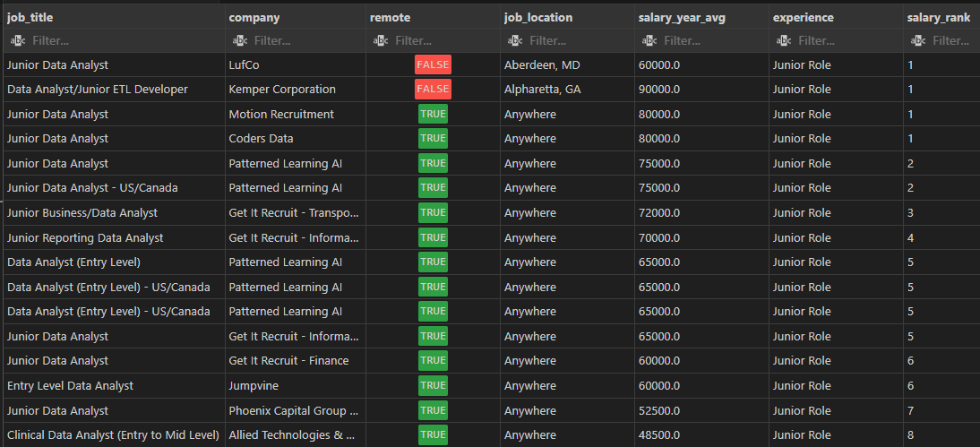Click the abc icon in job_title filter
This screenshot has height=447, width=980.
18,40
